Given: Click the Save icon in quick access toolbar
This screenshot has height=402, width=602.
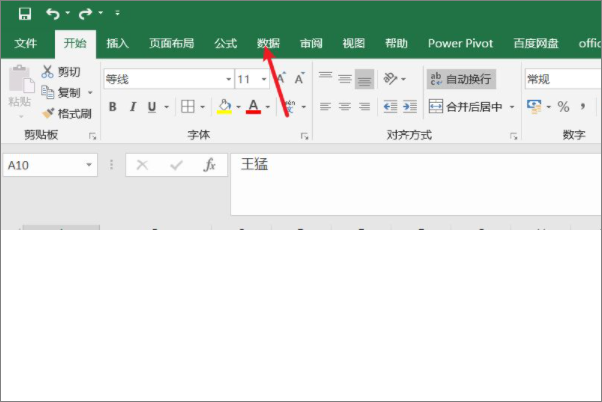Looking at the screenshot, I should (x=25, y=14).
